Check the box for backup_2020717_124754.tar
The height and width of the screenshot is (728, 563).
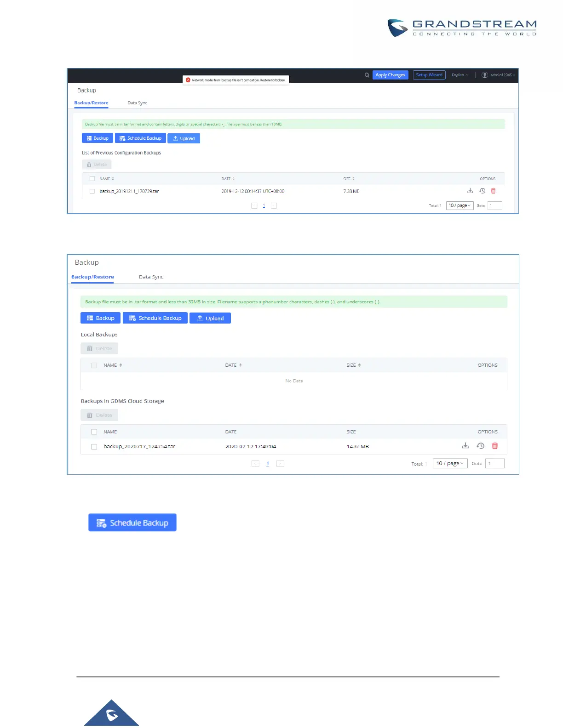click(x=94, y=447)
